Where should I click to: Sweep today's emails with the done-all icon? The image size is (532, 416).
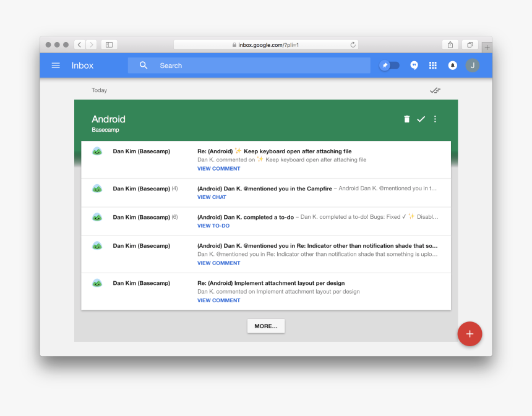(x=435, y=90)
